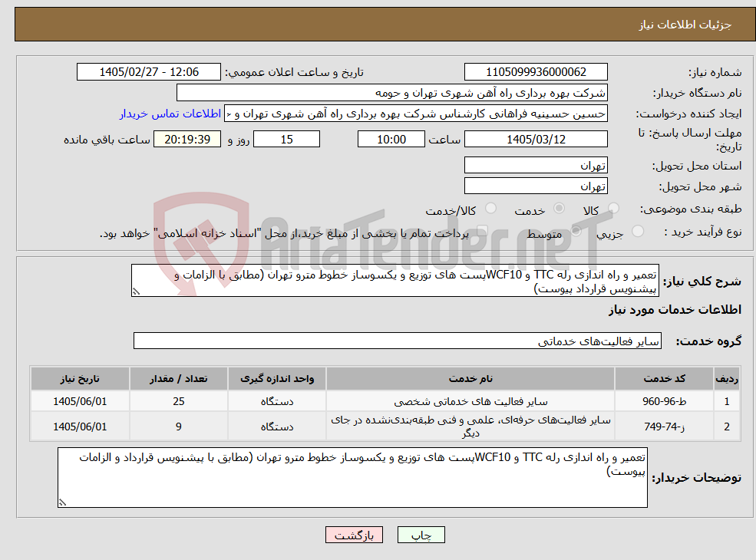Click the شماره نیاز field 1105099936000062
This screenshot has height=560, width=756.
tap(536, 72)
